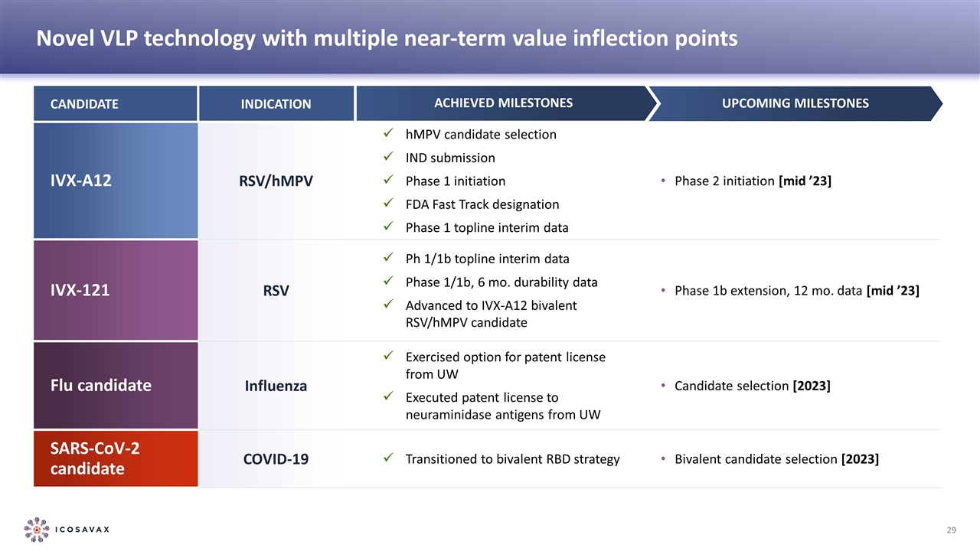Select the purple IVX-121 candidate box
This screenshot has width=980, height=551.
[x=116, y=291]
